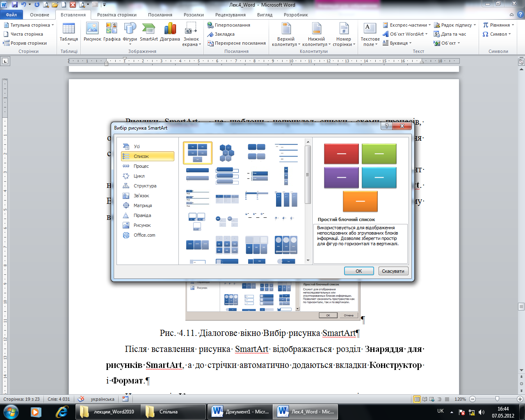This screenshot has width=525, height=420.
Task: Open Буквиця drop cap dropdown
Action: pos(397,43)
